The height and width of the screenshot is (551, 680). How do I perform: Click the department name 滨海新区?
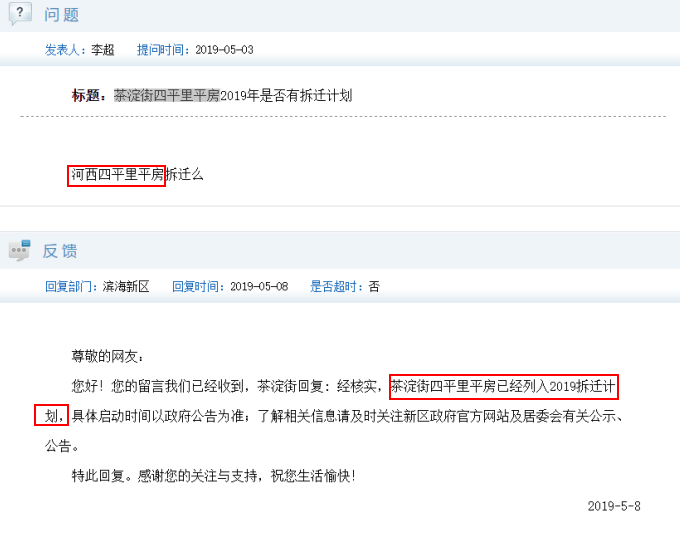[x=126, y=287]
